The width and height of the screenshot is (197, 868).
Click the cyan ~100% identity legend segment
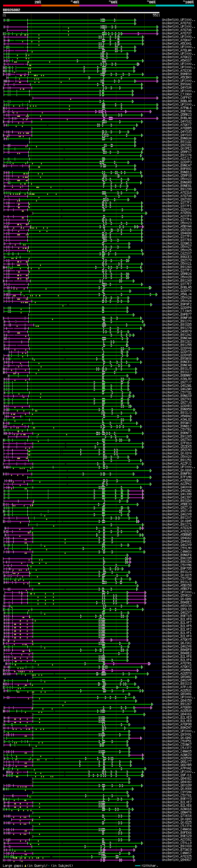click(175, 6)
